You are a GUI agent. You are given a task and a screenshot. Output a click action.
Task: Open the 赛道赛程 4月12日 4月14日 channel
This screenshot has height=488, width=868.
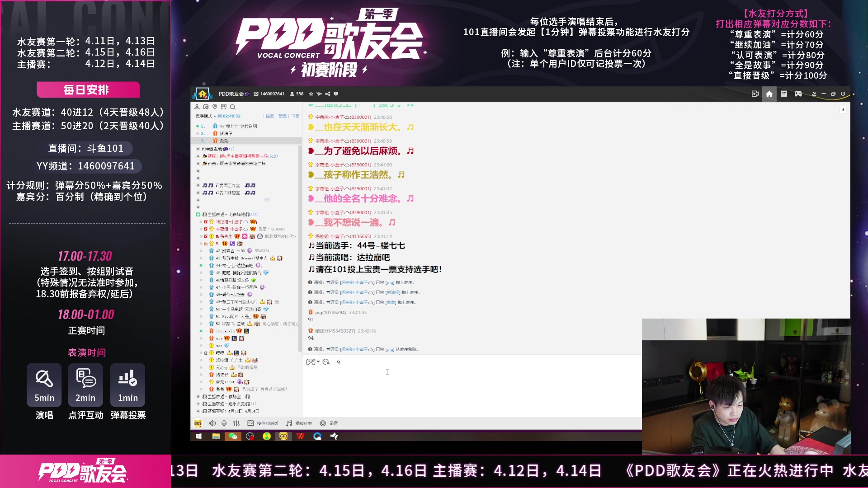231,411
